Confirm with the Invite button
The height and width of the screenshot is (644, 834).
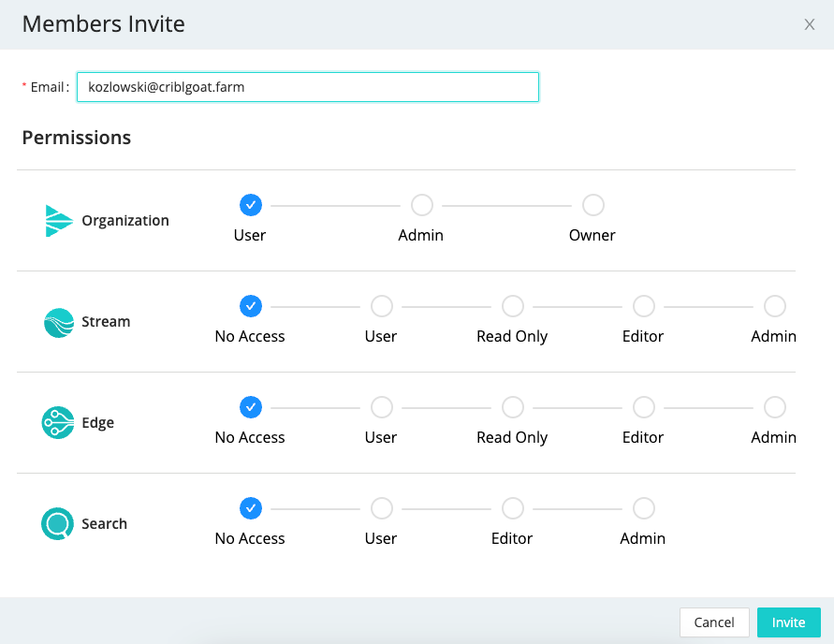[789, 622]
